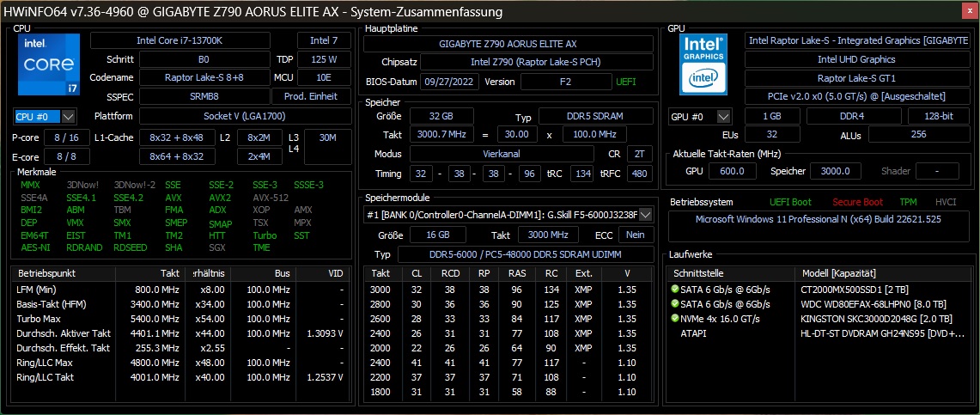
Task: Click the AVX-512 feature label
Action: 270,198
